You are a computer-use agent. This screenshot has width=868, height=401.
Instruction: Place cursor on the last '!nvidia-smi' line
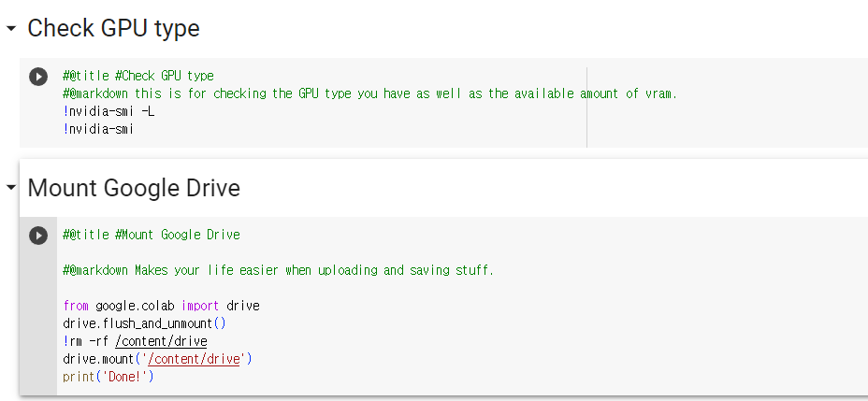98,129
